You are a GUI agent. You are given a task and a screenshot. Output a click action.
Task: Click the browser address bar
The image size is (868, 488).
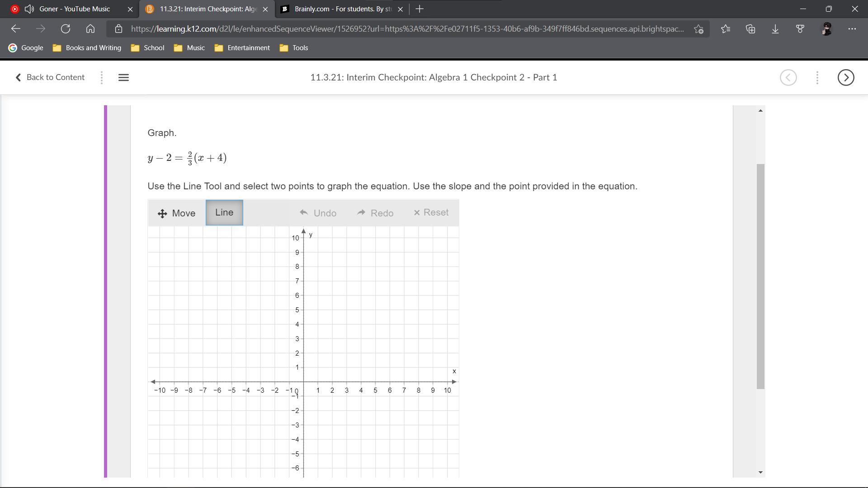tap(407, 29)
